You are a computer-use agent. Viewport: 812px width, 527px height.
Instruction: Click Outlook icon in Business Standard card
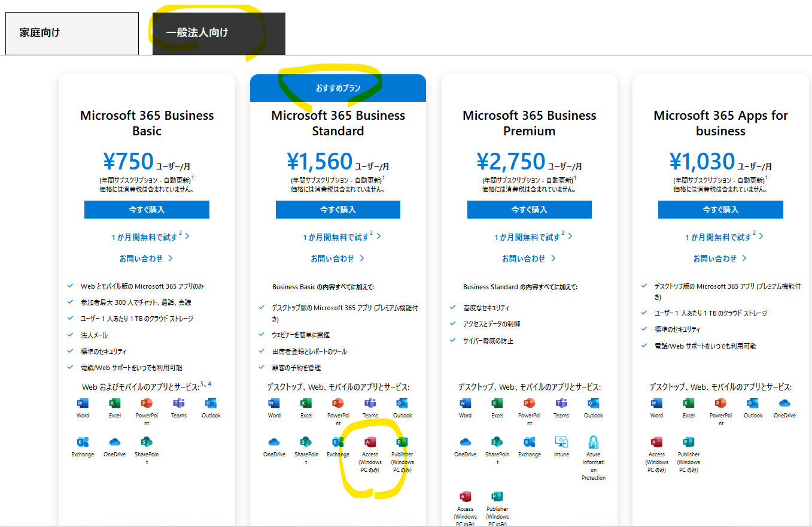coord(402,403)
